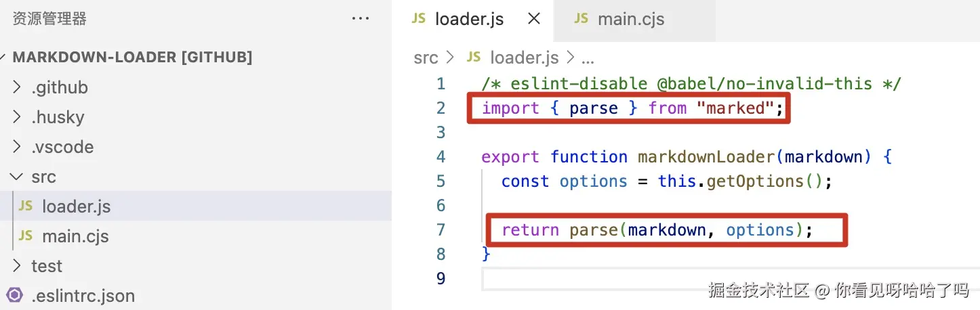Select the loader.js editor tab
Screen dimensions: 980x310
coord(469,20)
